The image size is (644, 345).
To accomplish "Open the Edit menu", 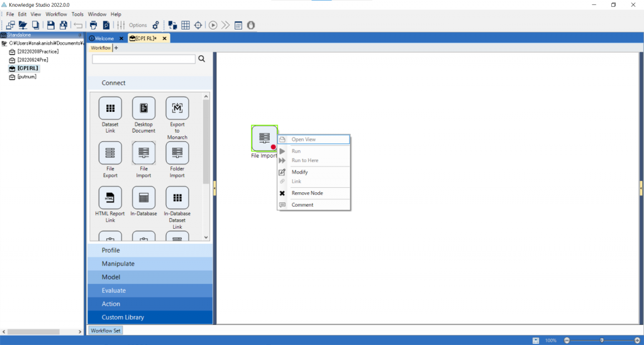I will pos(22,14).
